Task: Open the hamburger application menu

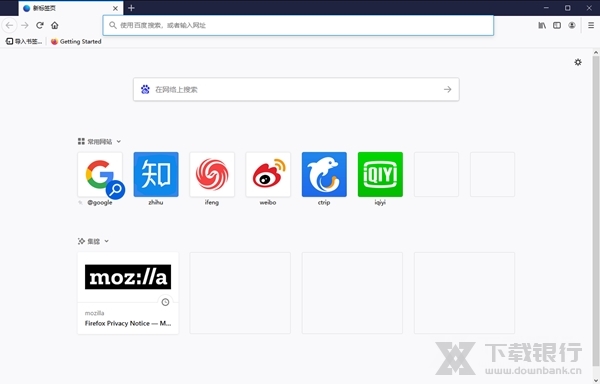Action: pos(591,25)
